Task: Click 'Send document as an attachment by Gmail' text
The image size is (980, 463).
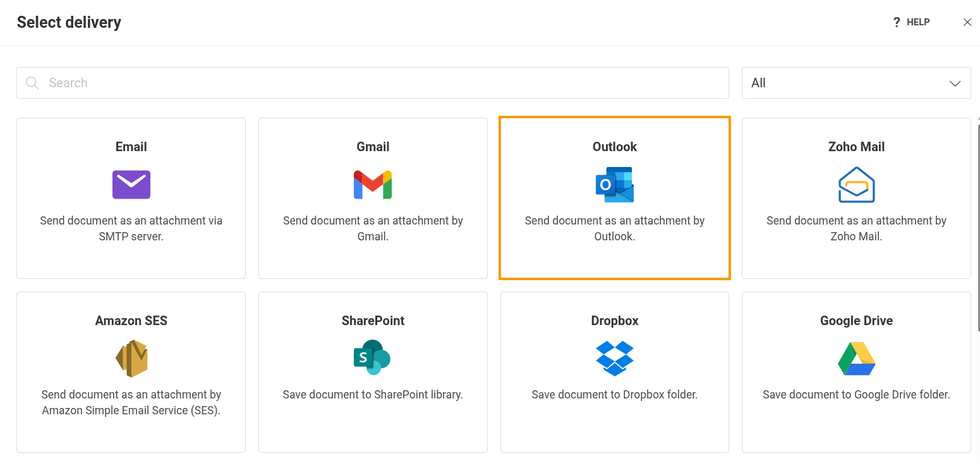Action: coord(373,228)
